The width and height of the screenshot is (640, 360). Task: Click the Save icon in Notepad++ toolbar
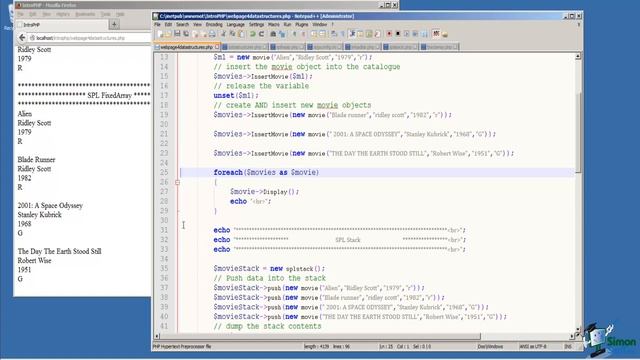pyautogui.click(x=177, y=34)
